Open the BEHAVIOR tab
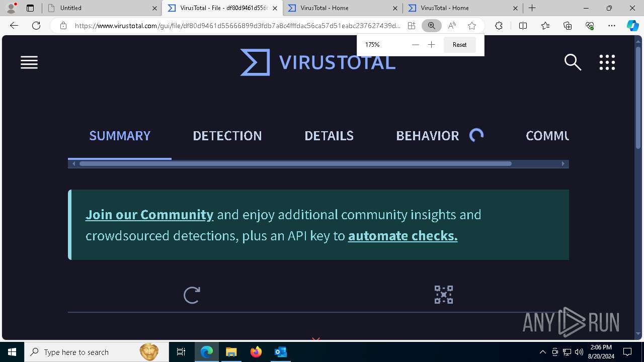Image resolution: width=644 pixels, height=362 pixels. coord(427,135)
